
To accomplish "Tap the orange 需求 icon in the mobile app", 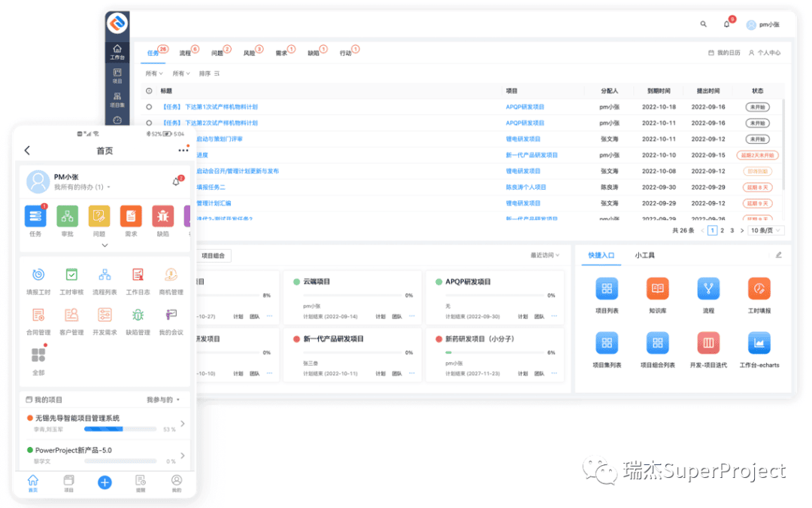I will coord(131,216).
